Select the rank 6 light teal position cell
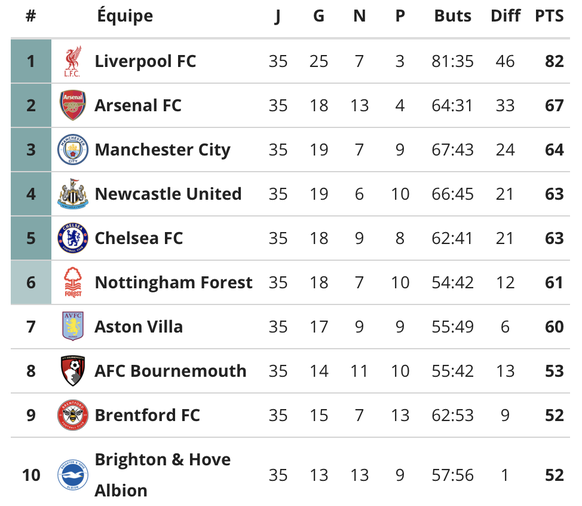Screen dimensions: 582x506 31,282
